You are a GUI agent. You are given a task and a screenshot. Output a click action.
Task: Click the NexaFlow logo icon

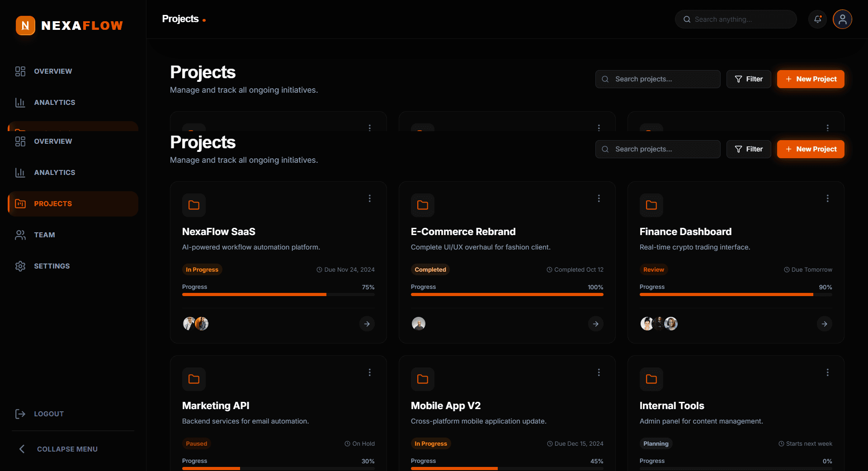click(25, 26)
